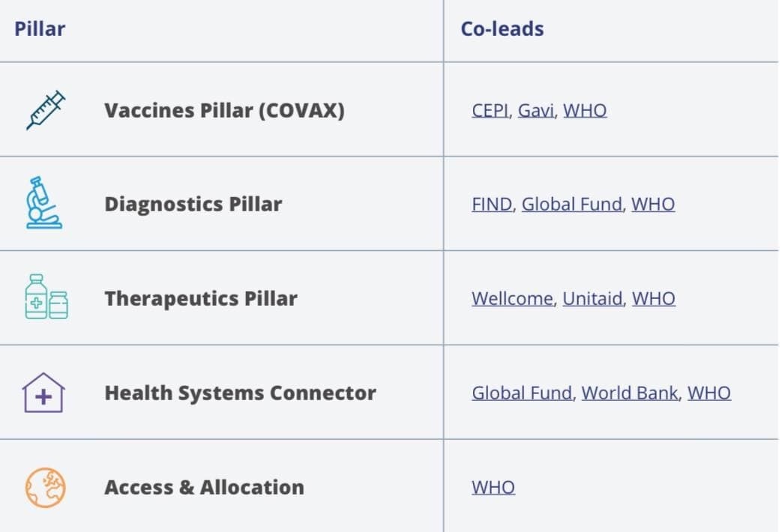The image size is (782, 532).
Task: Click the microscope icon for Diagnostics Pillar
Action: [x=43, y=203]
